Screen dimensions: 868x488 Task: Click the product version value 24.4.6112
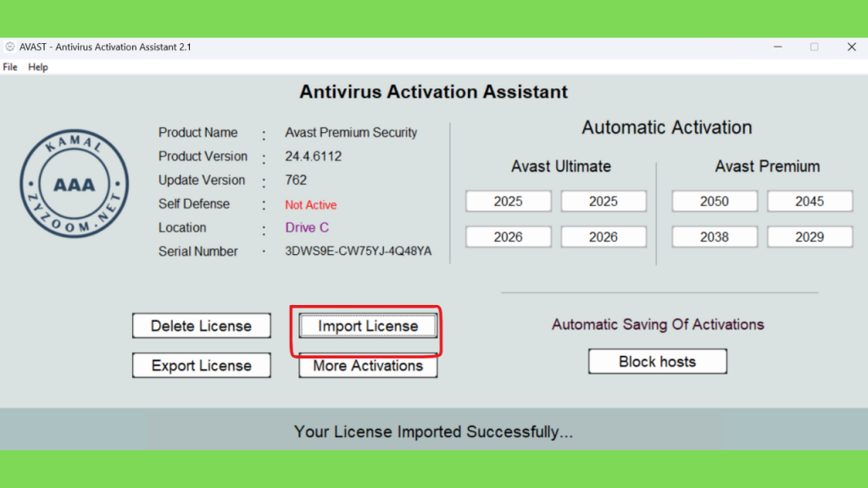coord(314,157)
